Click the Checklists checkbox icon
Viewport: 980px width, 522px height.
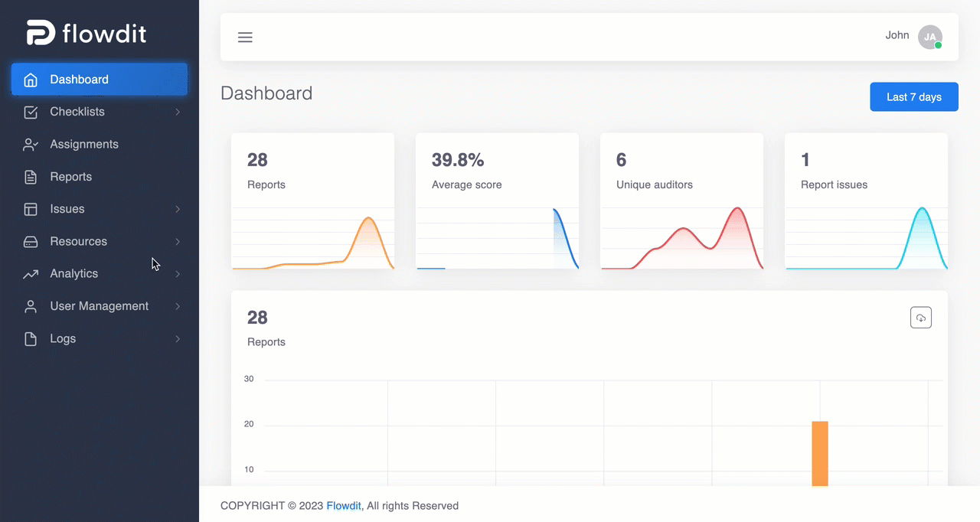31,112
